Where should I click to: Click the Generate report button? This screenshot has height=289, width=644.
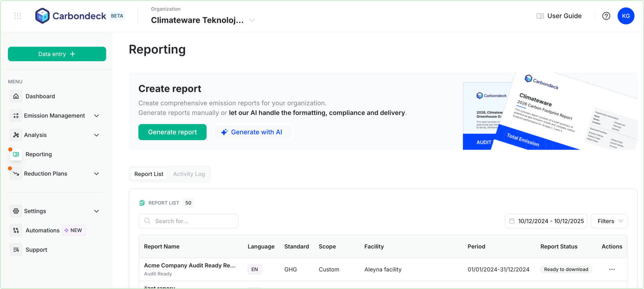point(172,132)
